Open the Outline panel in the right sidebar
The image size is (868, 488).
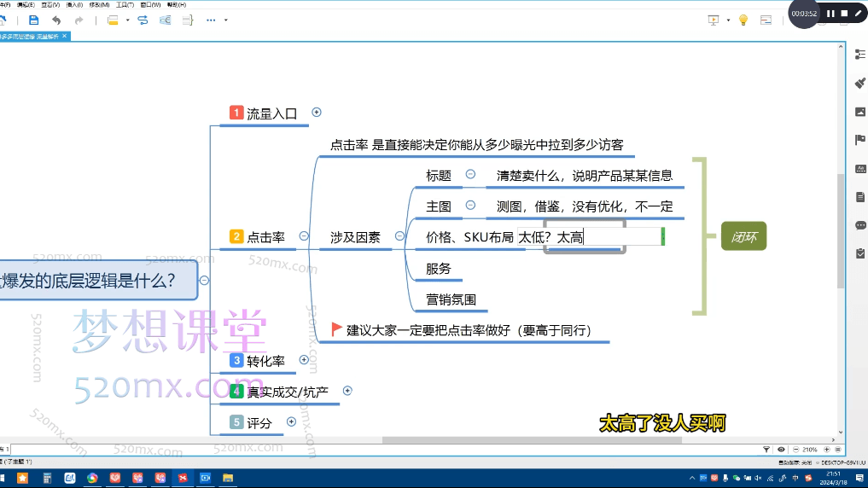pyautogui.click(x=860, y=55)
